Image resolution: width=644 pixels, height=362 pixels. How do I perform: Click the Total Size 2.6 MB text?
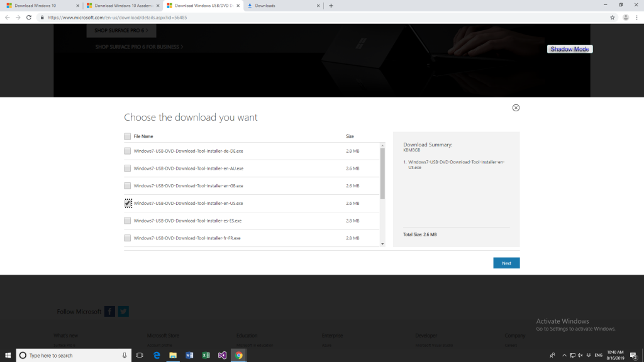[x=419, y=234]
